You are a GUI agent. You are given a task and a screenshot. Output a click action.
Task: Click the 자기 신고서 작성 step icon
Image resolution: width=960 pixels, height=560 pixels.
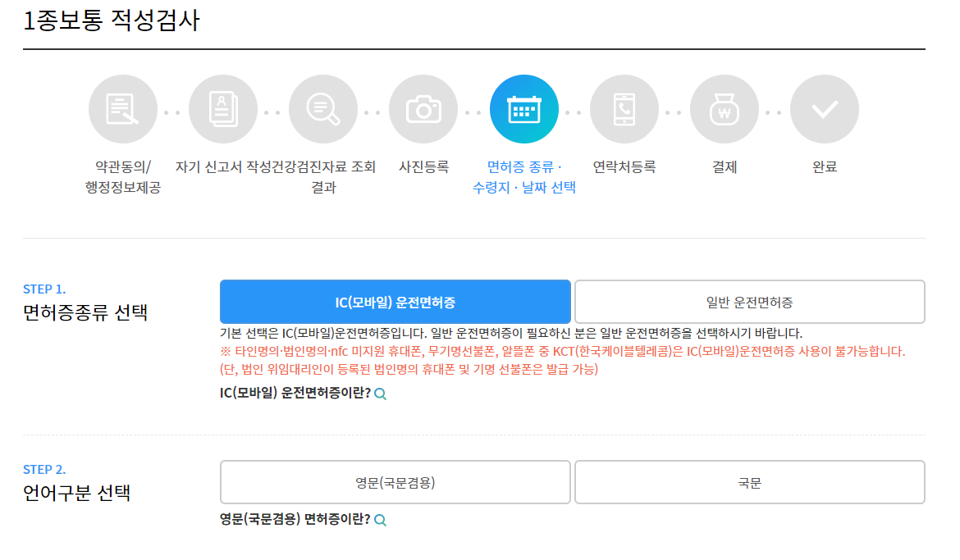[223, 110]
